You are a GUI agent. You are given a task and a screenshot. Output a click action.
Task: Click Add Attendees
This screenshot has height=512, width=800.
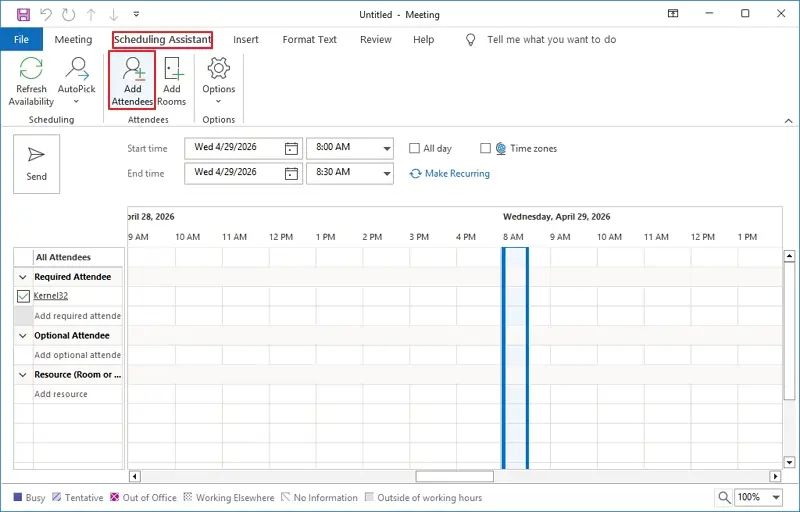click(132, 80)
